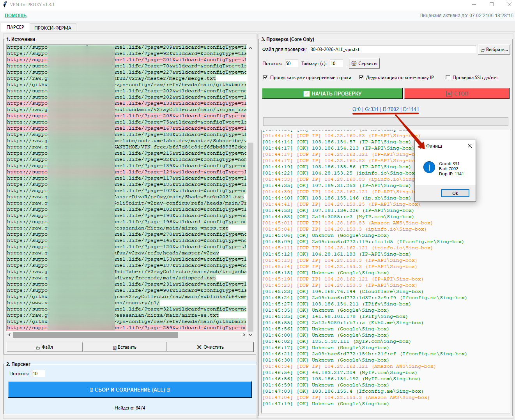The image size is (515, 420).
Task: Click the stop icon on the red СТОП button
Action: (449, 94)
